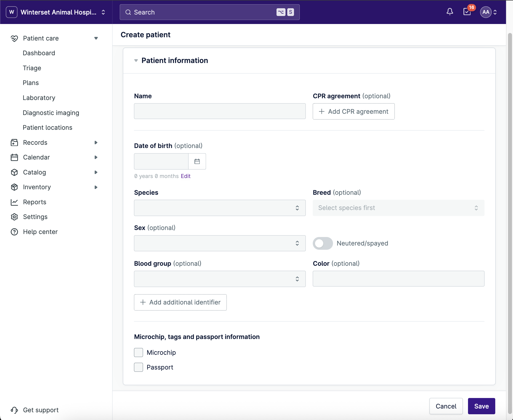Collapse the Patient information section

point(136,60)
